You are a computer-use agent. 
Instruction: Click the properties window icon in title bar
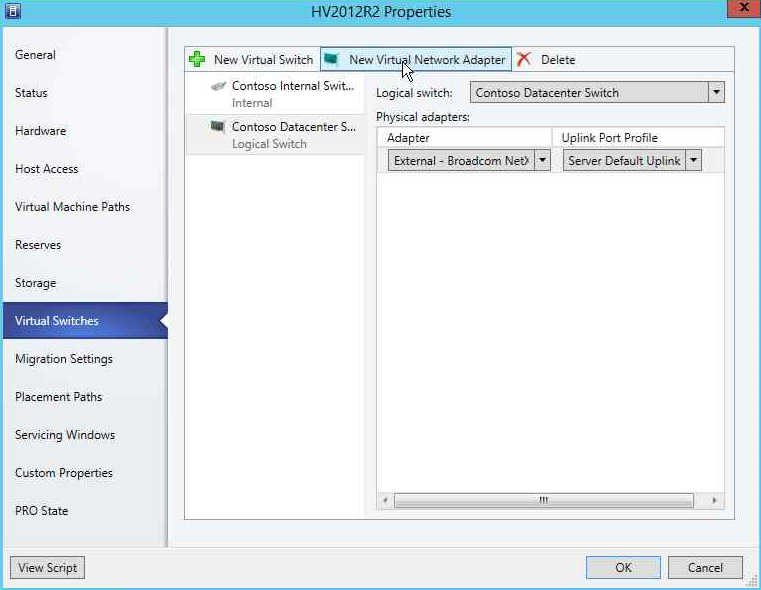(x=13, y=11)
